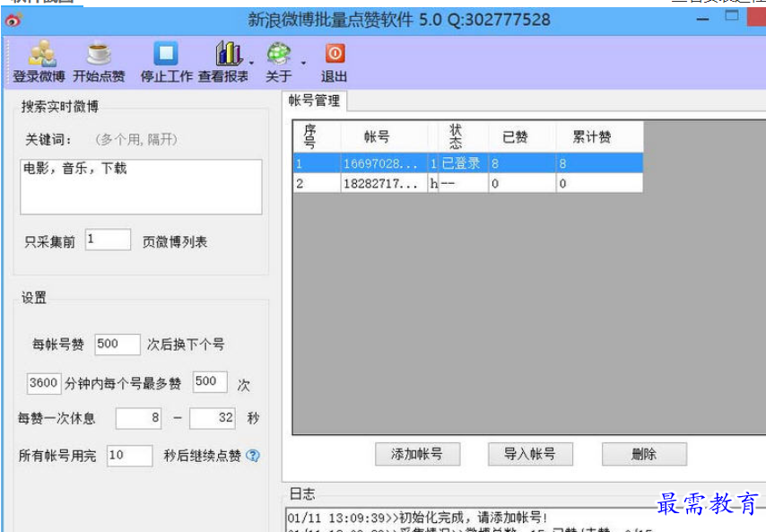Focus the keywords text box 电影，音乐，下载
The height and width of the screenshot is (532, 766).
coord(141,187)
